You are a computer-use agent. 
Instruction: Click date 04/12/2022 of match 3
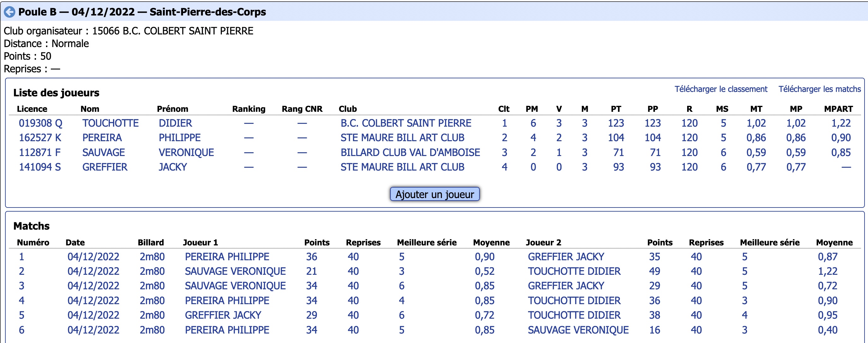(x=93, y=286)
